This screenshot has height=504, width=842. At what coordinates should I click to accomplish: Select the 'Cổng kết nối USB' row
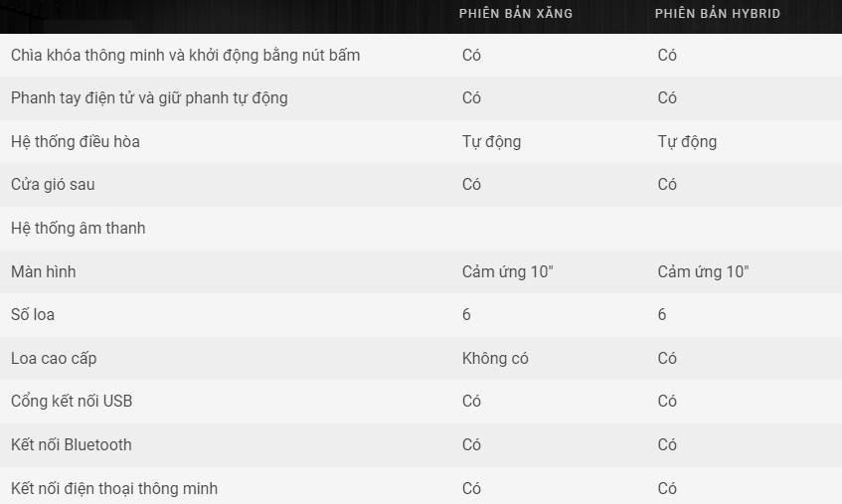coord(421,402)
